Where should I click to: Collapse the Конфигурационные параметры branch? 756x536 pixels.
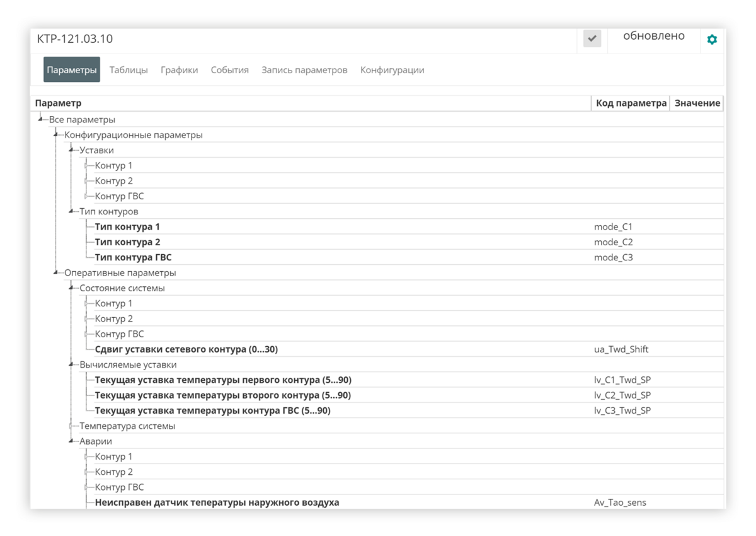pos(56,134)
